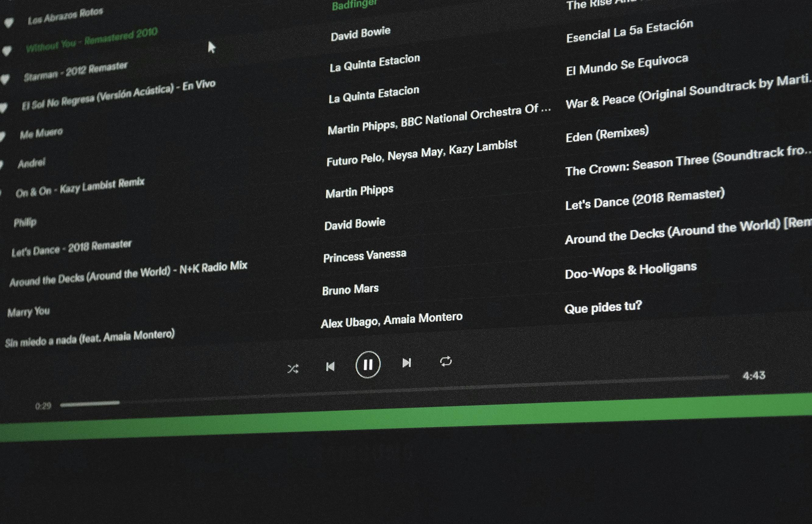This screenshot has width=812, height=524.
Task: Open album Eden (Remixes)
Action: (607, 134)
